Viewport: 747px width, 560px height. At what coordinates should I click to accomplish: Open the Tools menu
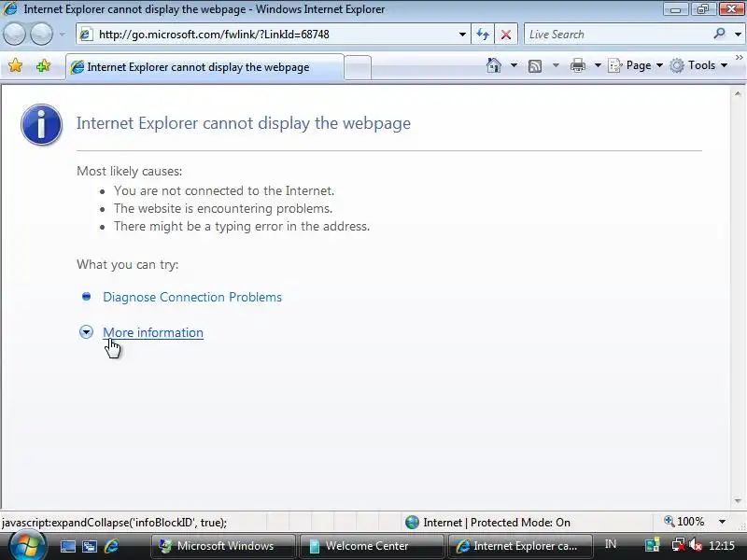pos(698,65)
